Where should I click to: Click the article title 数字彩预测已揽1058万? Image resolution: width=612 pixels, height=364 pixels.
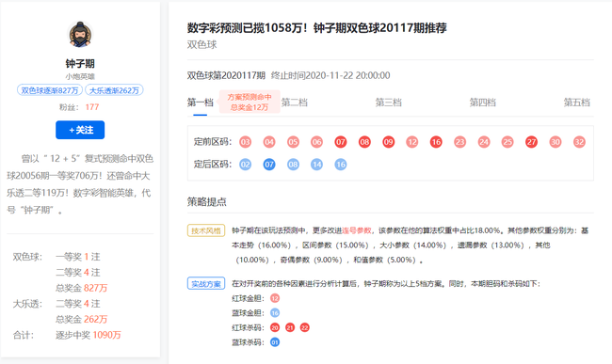(317, 28)
